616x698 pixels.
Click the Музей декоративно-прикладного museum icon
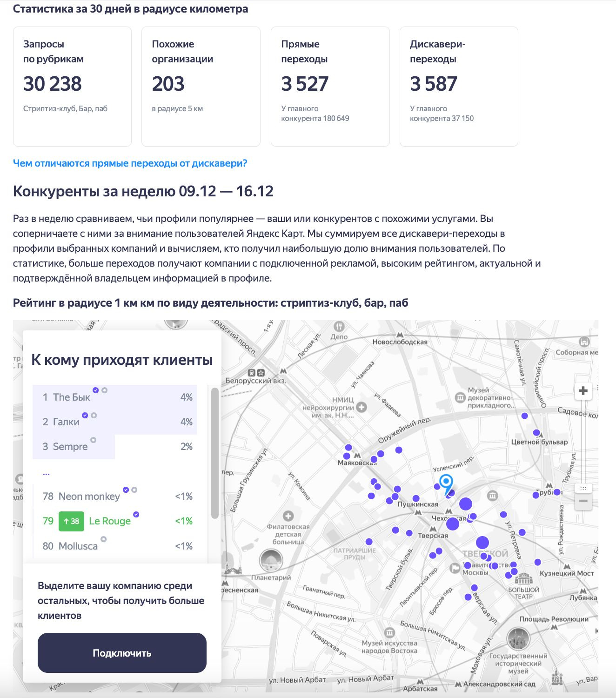click(x=460, y=397)
